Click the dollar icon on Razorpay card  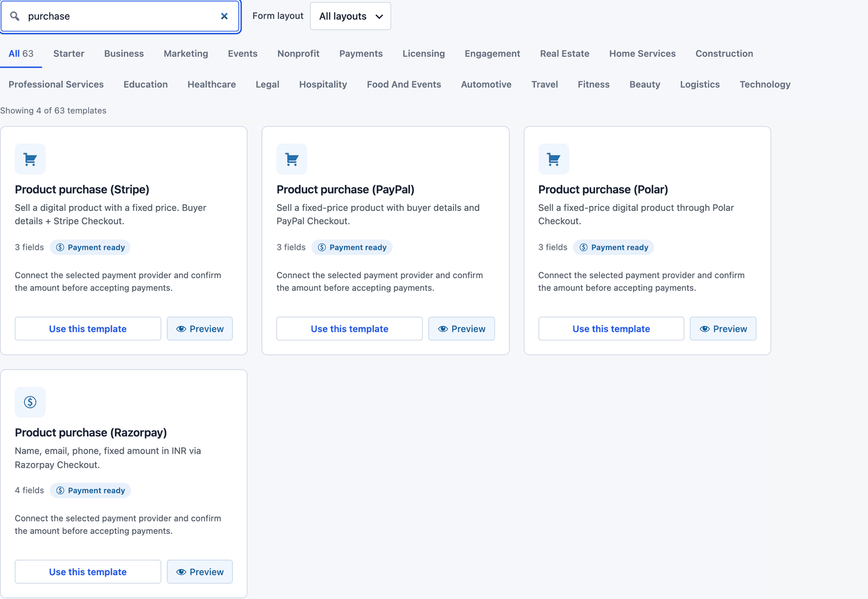point(30,402)
